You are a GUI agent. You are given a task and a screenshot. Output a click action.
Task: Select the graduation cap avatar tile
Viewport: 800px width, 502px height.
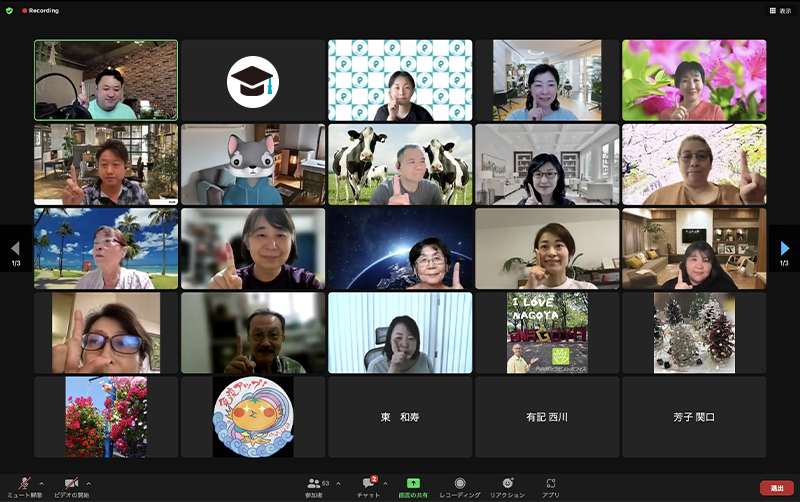pyautogui.click(x=253, y=80)
